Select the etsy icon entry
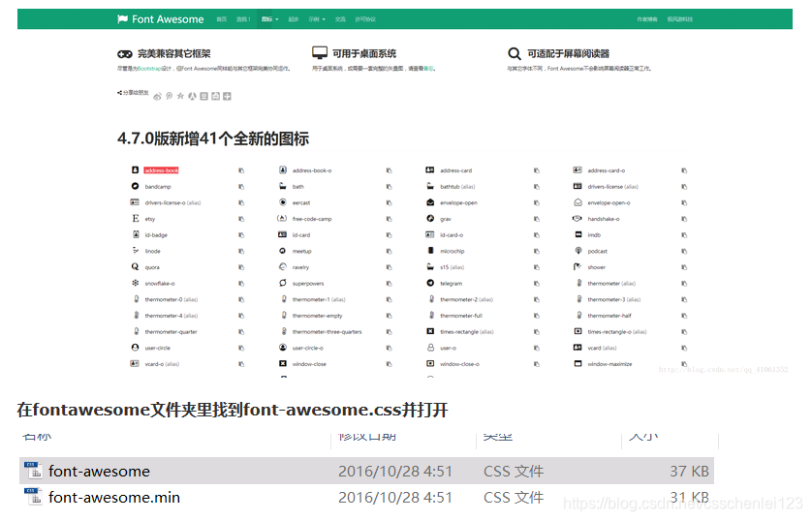812x521 pixels. click(143, 219)
